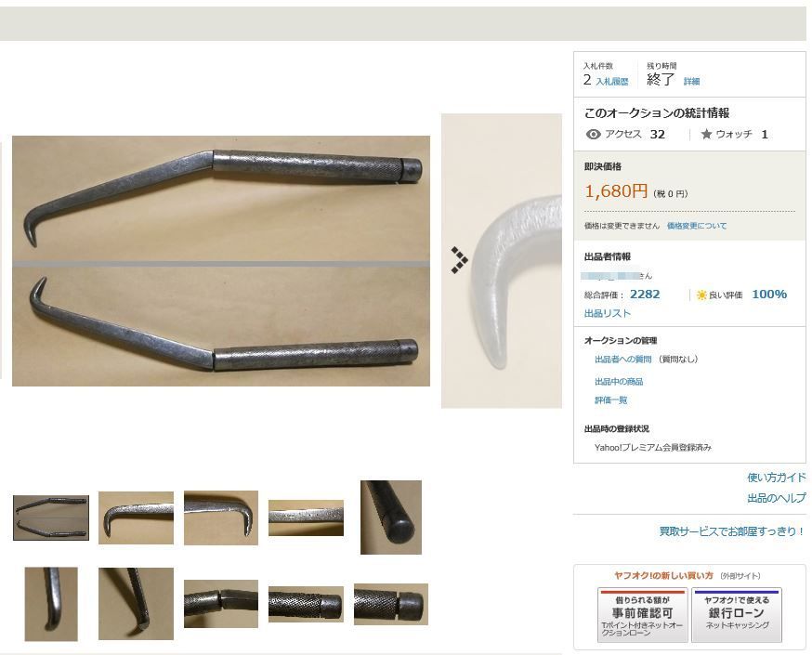Image resolution: width=812 pixels, height=655 pixels.
Task: Open 使い方ガイド link
Action: [777, 477]
